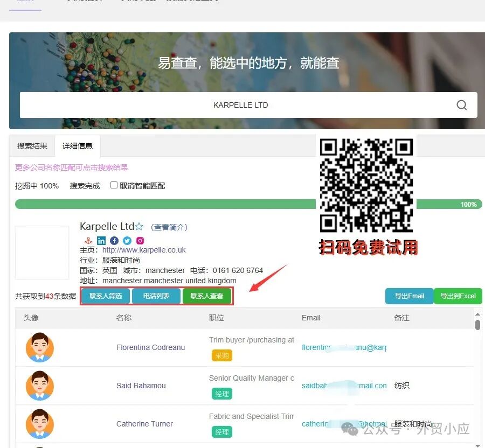Open the 电话列表 button
This screenshot has width=485, height=448.
coord(156,296)
